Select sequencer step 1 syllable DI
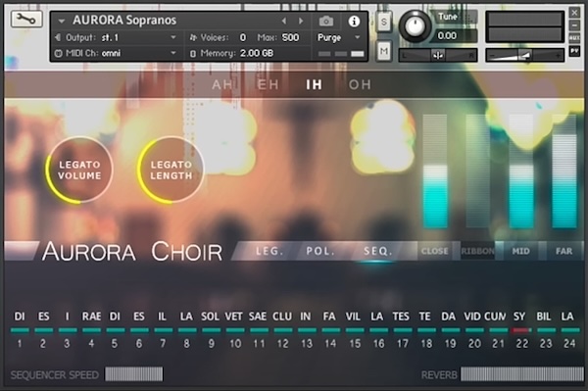The image size is (588, 391). (x=20, y=317)
